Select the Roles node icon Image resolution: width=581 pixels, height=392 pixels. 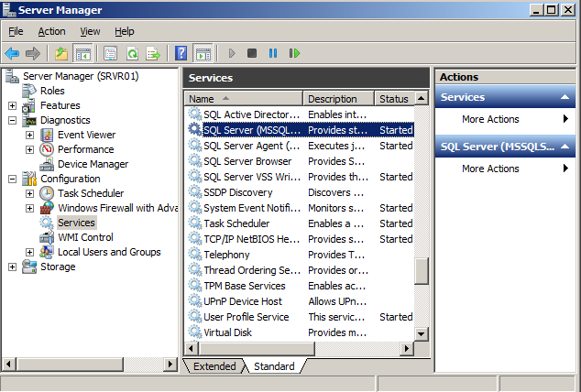29,91
